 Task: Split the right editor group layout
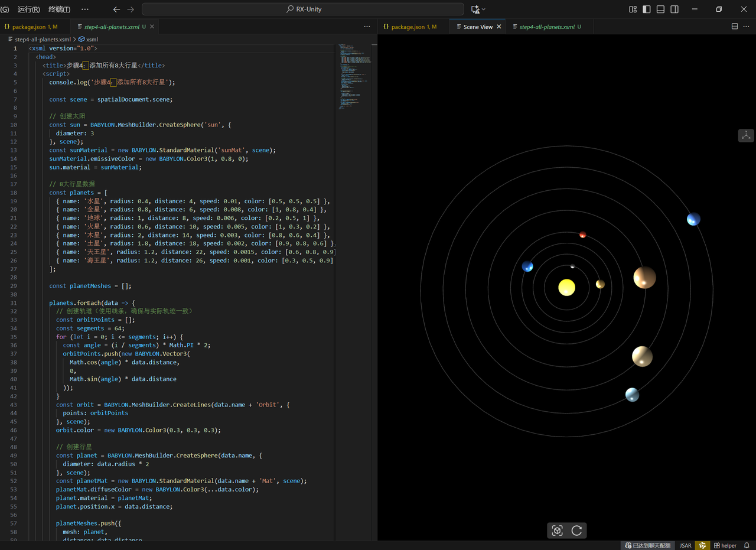coord(735,27)
